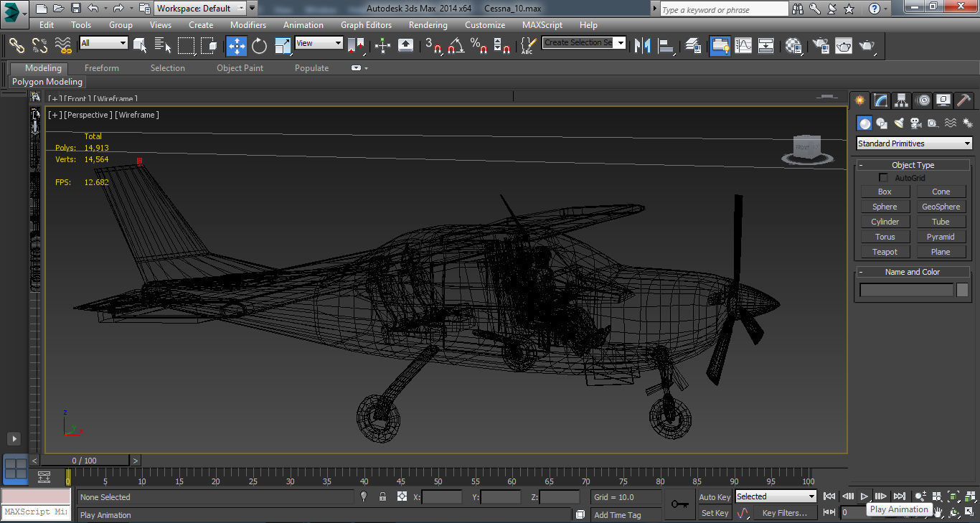Pick the Rectangular Selection Region tool
Viewport: 980px width, 523px height.
tap(186, 46)
